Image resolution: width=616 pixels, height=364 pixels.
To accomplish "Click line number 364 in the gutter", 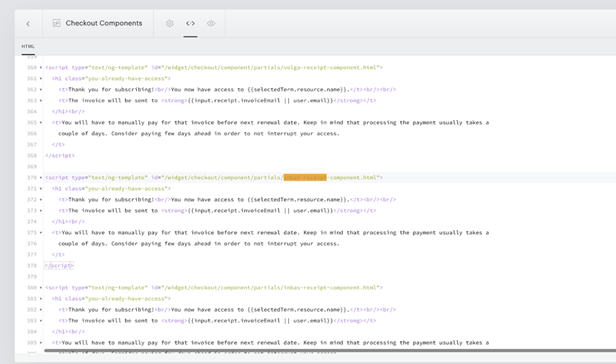I will pos(31,111).
